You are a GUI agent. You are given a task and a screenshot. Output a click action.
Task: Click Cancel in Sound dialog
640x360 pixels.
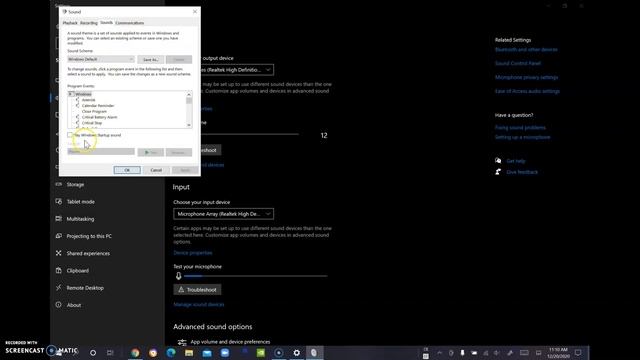[156, 170]
